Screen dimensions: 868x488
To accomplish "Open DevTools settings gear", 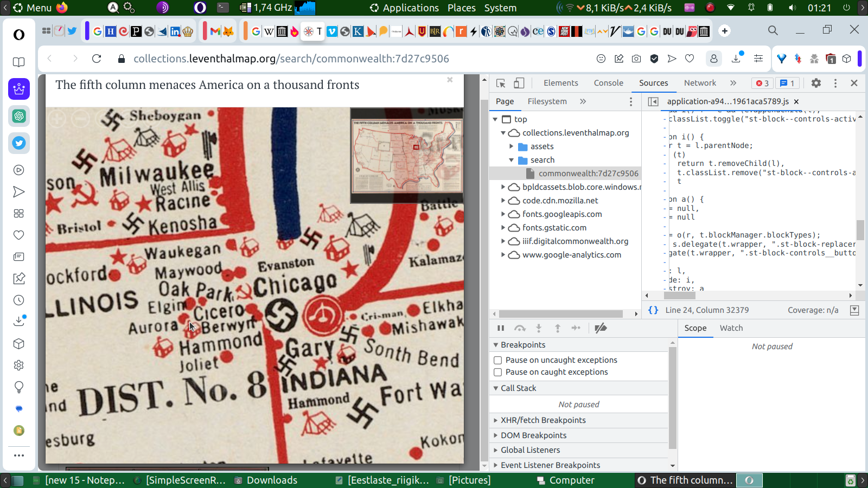I will tap(816, 83).
